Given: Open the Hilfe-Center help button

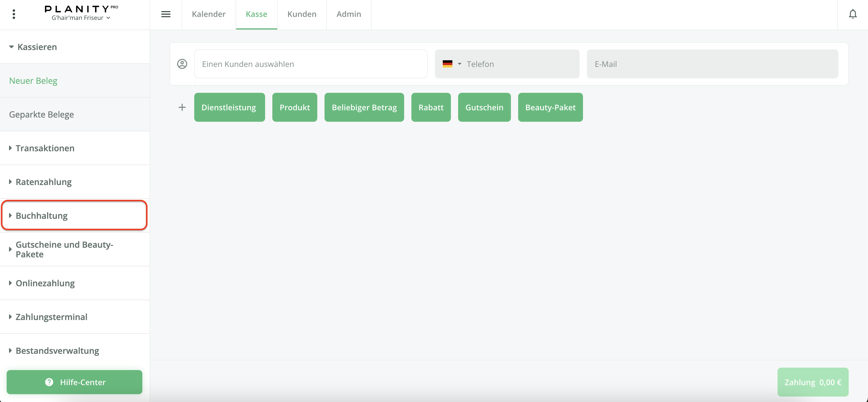Looking at the screenshot, I should coord(74,382).
